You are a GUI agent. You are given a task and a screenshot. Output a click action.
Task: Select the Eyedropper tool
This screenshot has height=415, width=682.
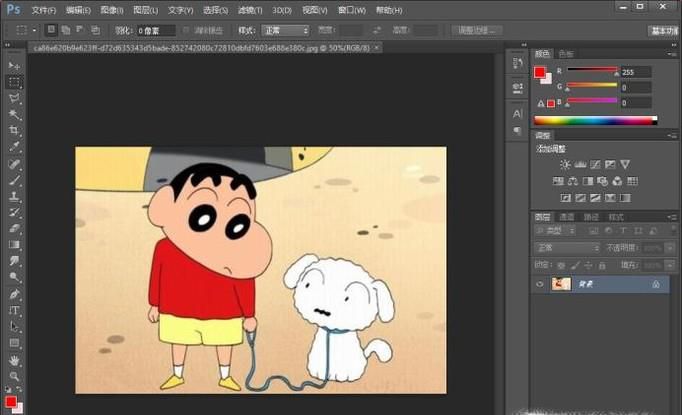point(14,147)
